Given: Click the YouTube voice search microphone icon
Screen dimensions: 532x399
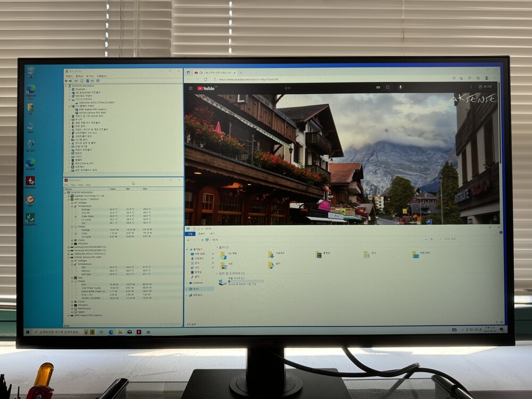Looking at the screenshot, I should click(400, 87).
